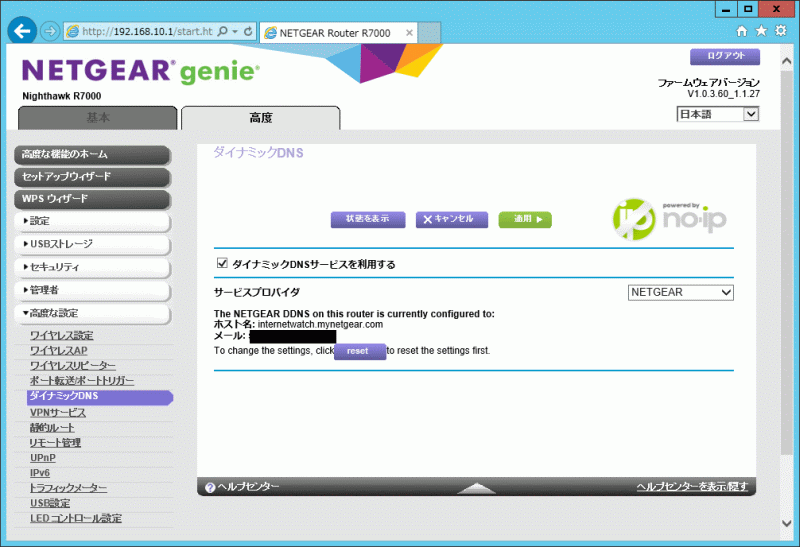Click the browser forward arrow button
Screen dimensions: 800x547
point(50,31)
